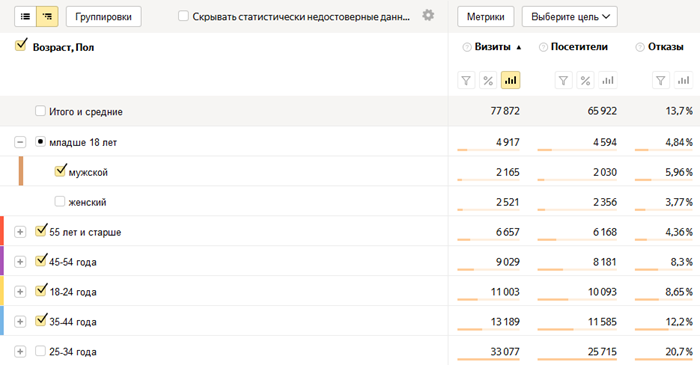Open the Группировки button
This screenshot has height=365, width=700.
(104, 17)
